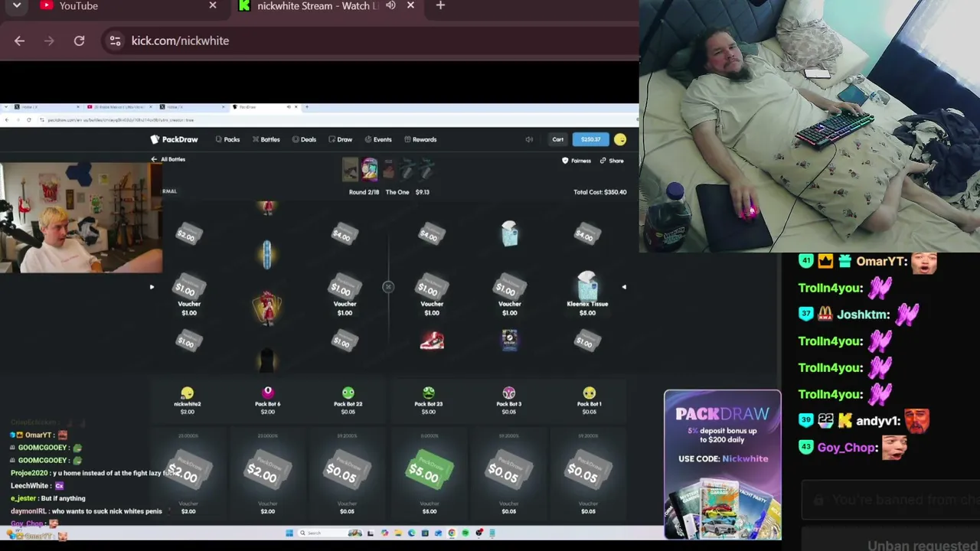Mute the nickwhite Stream tab audio
This screenshot has height=551, width=980.
point(390,5)
